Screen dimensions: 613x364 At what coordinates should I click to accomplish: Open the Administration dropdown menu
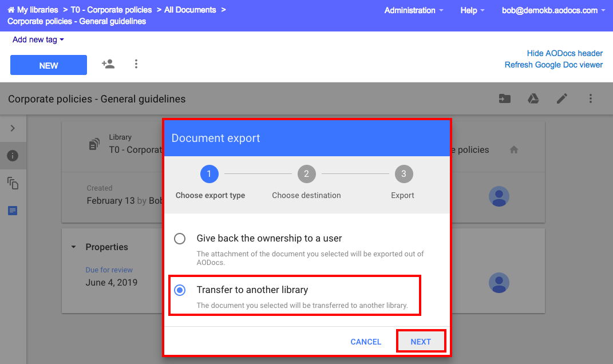(414, 10)
